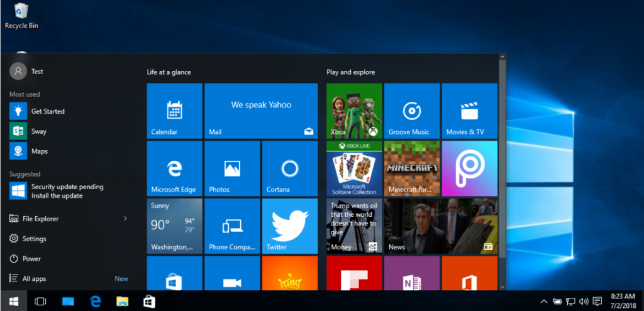Open the Movies & TV tile
644x311 pixels.
(x=469, y=111)
